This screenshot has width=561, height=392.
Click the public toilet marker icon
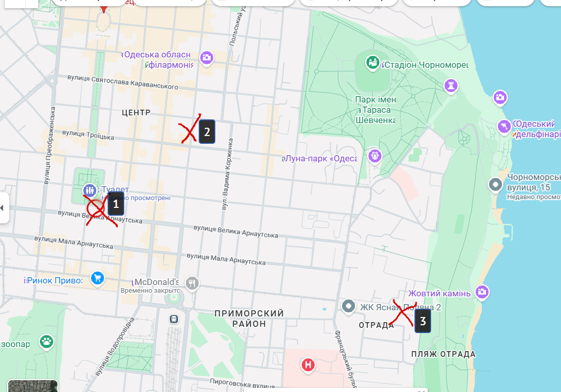coord(90,190)
